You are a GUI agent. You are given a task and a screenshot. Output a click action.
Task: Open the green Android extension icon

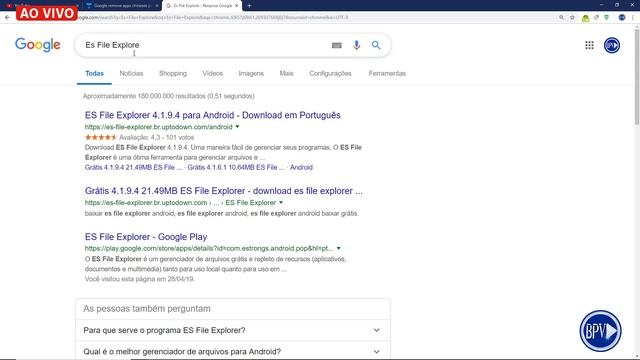point(585,18)
